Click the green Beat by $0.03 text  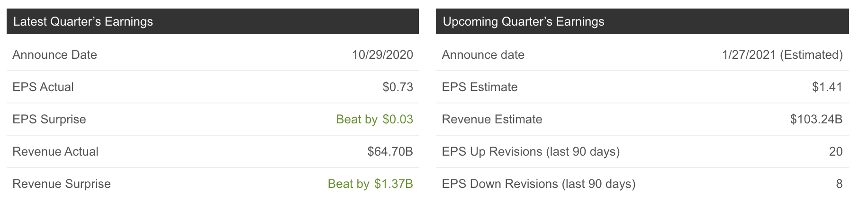pos(374,120)
